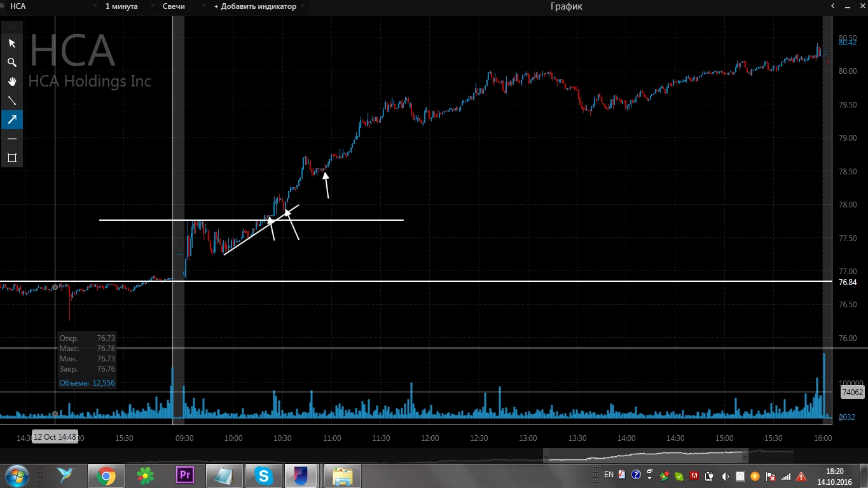Select the magnifier zoom tool
The width and height of the screenshot is (868, 488).
click(11, 62)
